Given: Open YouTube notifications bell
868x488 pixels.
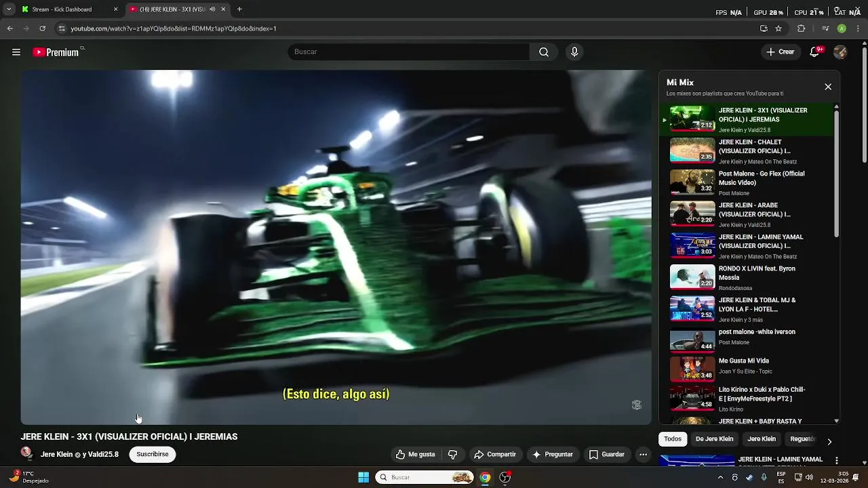Looking at the screenshot, I should [815, 52].
